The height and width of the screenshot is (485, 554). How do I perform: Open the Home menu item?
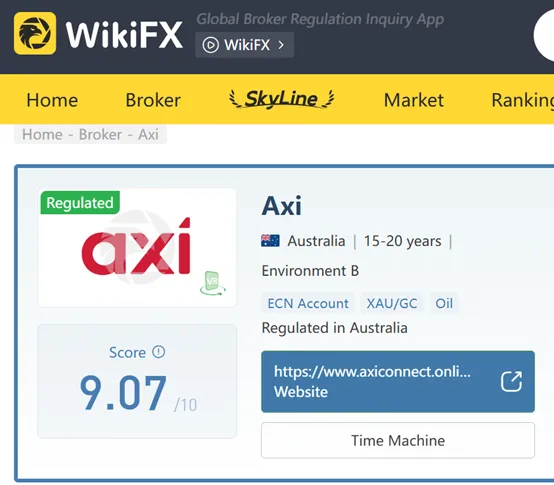[x=52, y=100]
